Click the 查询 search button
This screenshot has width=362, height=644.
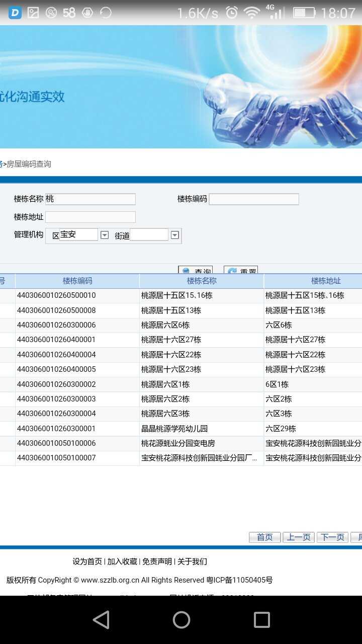[x=196, y=270]
